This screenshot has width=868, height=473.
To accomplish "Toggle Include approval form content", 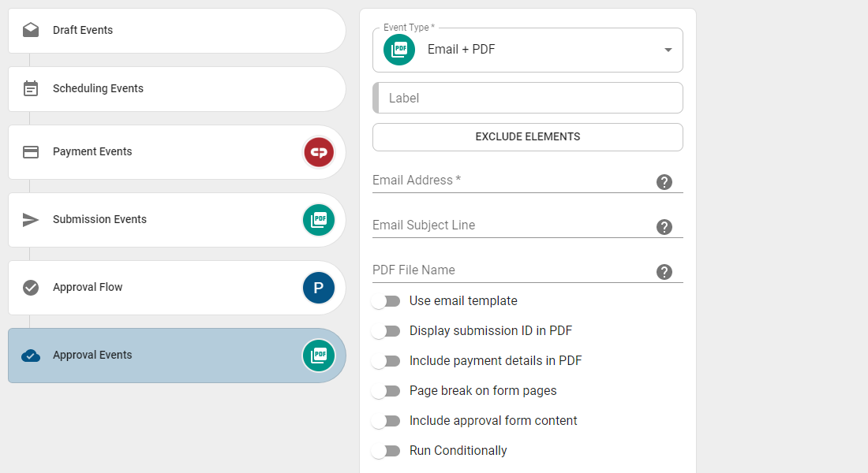I will coord(386,421).
